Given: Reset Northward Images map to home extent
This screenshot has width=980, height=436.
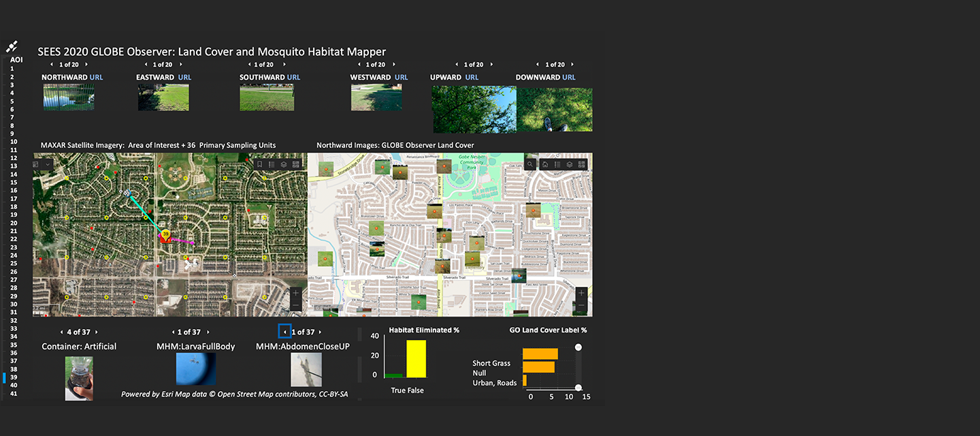Looking at the screenshot, I should click(x=544, y=164).
